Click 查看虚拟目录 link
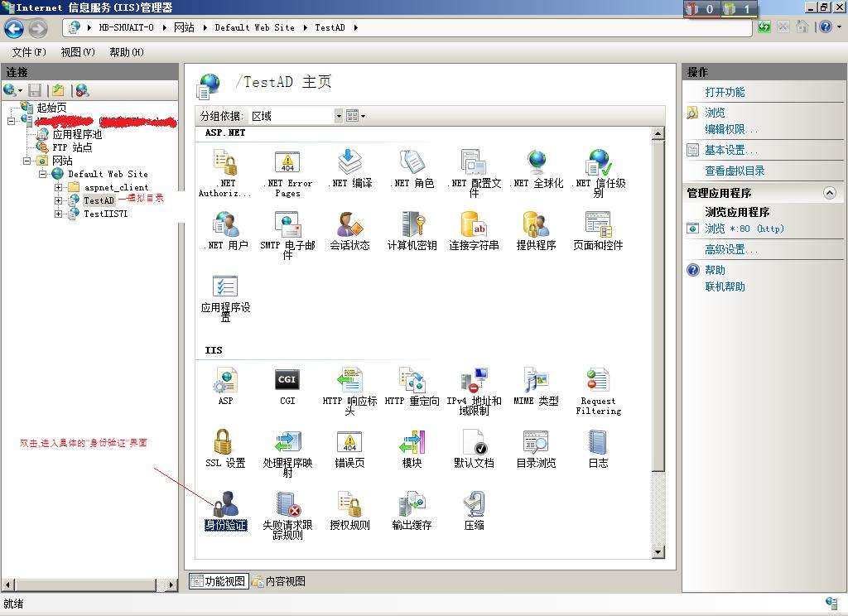Image resolution: width=848 pixels, height=616 pixels. 735,171
